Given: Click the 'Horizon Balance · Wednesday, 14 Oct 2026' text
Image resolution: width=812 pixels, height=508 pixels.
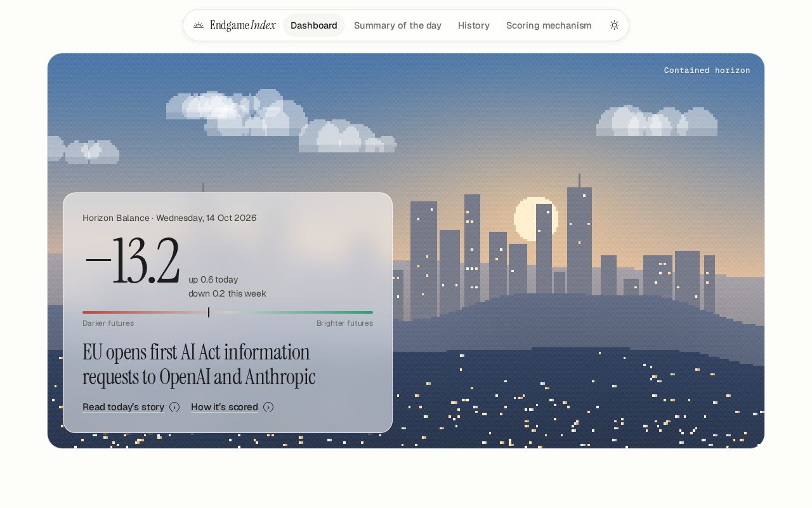Looking at the screenshot, I should tap(169, 218).
